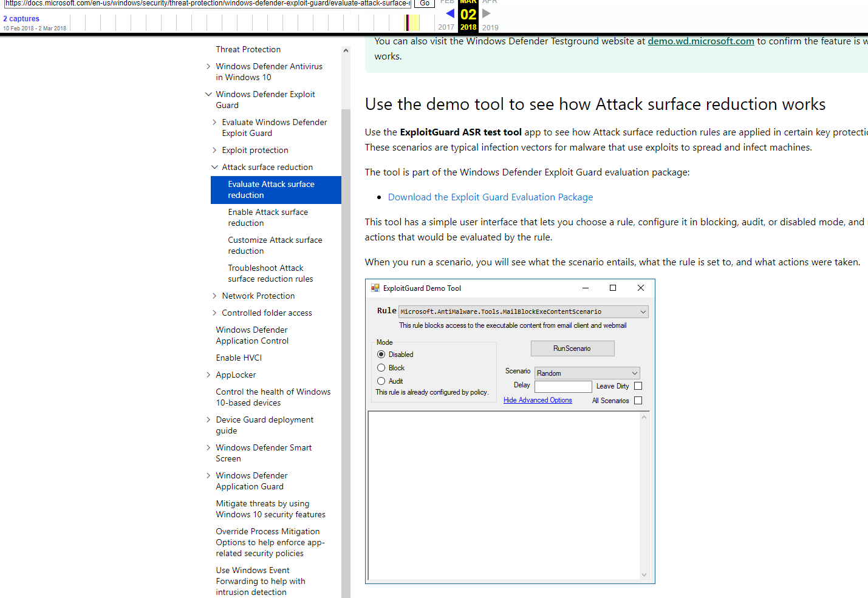Open Enable Attack surface reduction page

click(268, 217)
